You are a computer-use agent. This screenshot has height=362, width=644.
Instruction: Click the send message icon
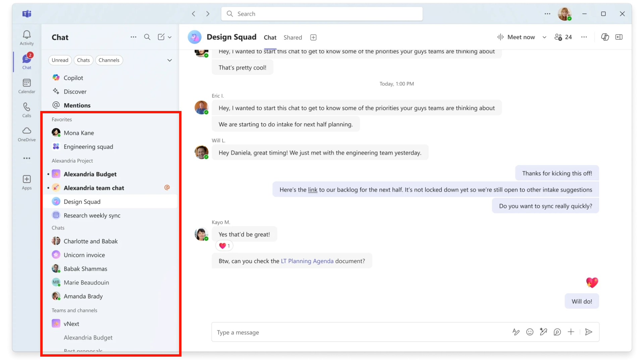[x=589, y=332]
